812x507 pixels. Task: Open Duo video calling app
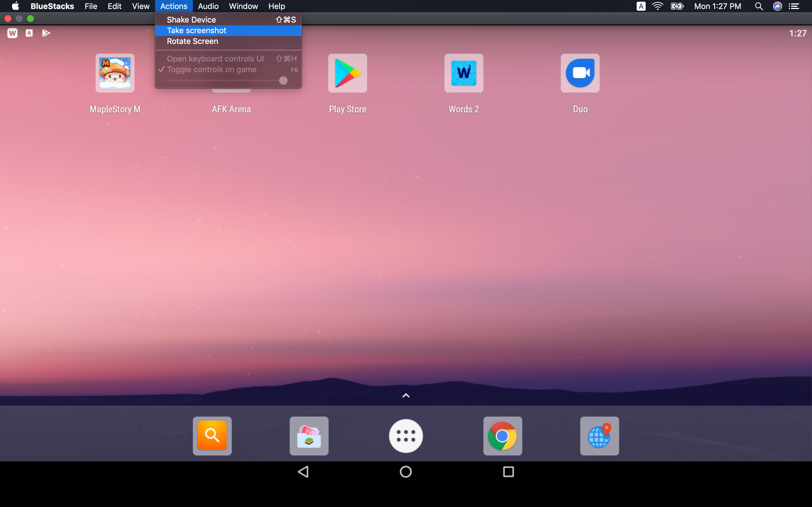pos(579,72)
